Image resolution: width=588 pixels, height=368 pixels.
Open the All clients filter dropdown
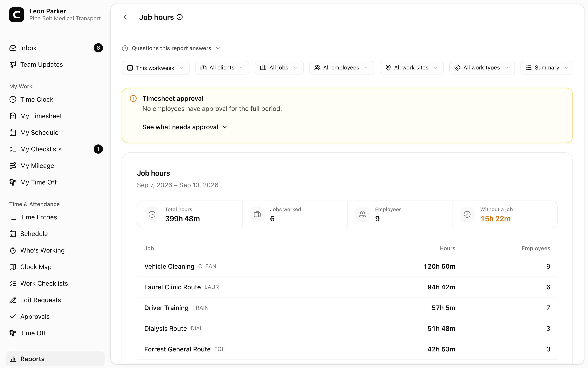coord(222,68)
